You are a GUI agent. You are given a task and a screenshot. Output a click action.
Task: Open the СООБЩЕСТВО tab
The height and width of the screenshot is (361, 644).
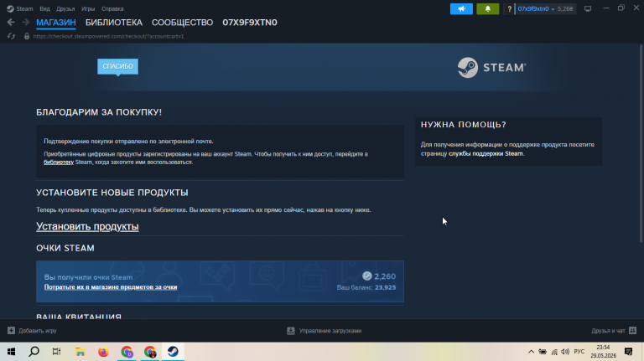tap(182, 23)
